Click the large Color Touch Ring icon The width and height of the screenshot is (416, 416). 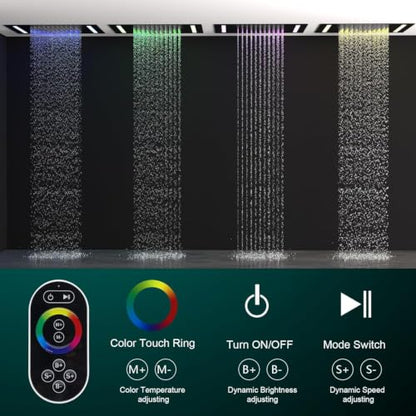tap(152, 305)
